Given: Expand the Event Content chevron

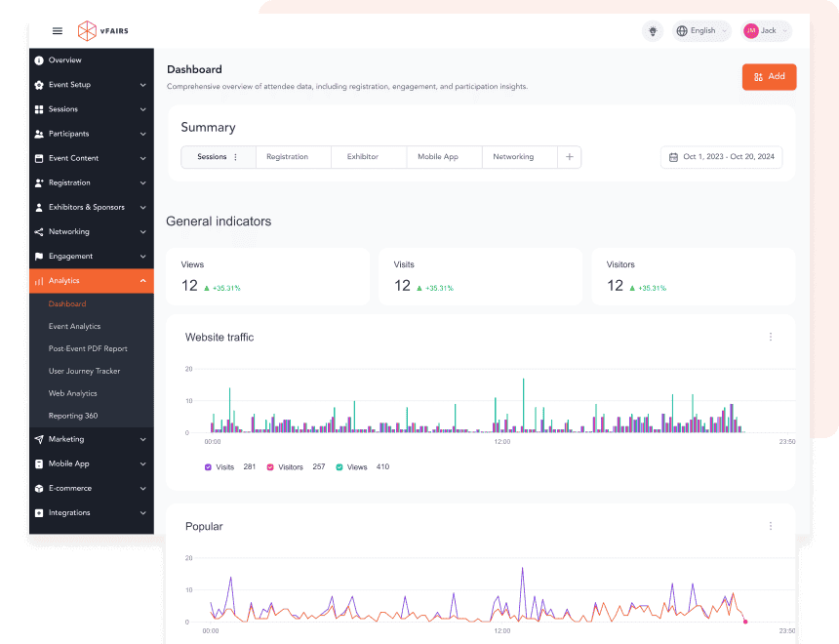Looking at the screenshot, I should tap(142, 158).
